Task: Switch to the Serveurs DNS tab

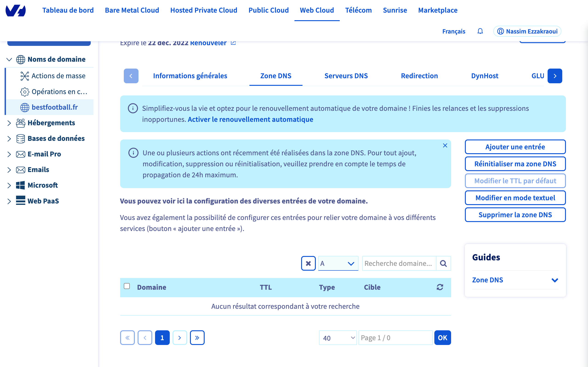Action: coord(346,76)
